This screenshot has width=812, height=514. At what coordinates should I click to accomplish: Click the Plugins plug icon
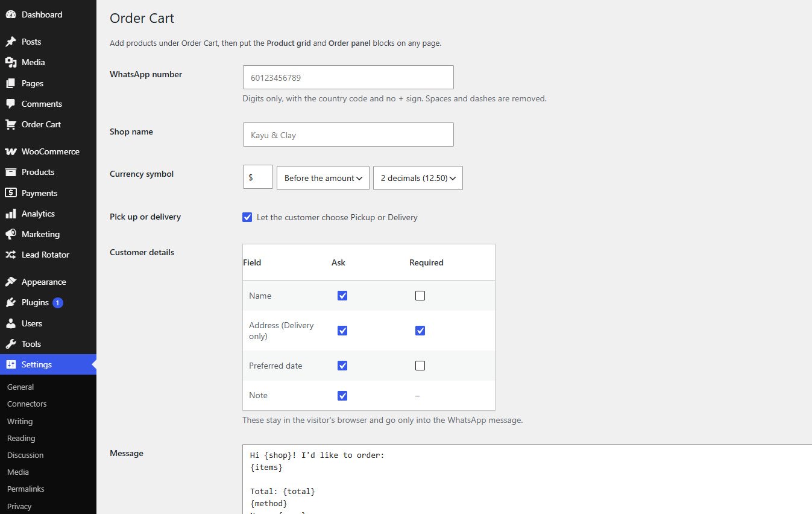11,302
